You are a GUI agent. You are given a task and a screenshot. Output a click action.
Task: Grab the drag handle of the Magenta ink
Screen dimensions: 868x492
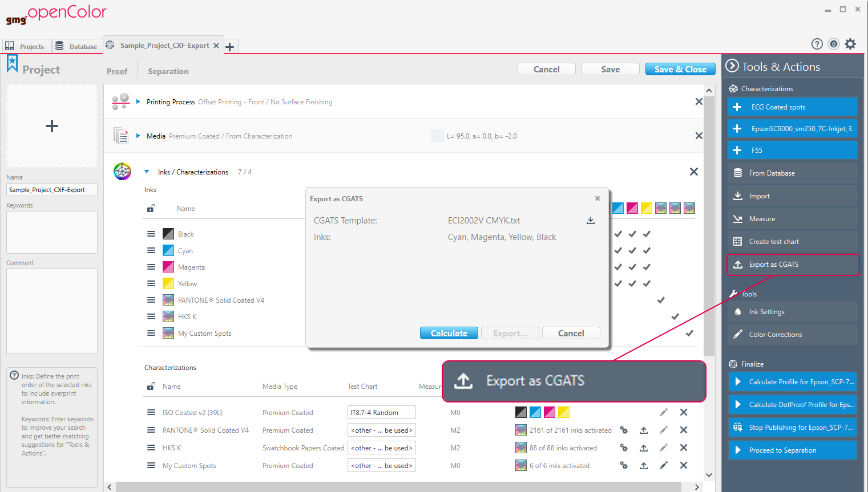click(151, 267)
